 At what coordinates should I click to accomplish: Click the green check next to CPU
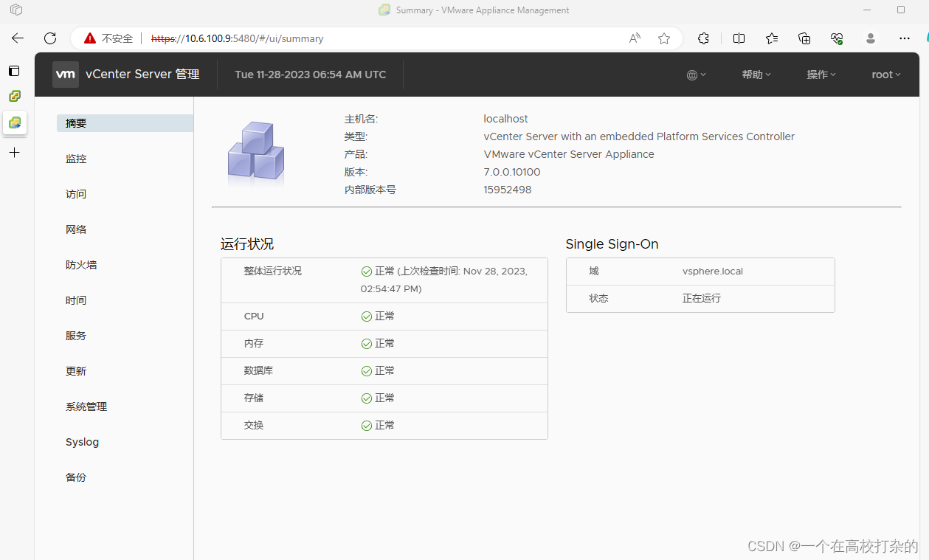pyautogui.click(x=366, y=317)
